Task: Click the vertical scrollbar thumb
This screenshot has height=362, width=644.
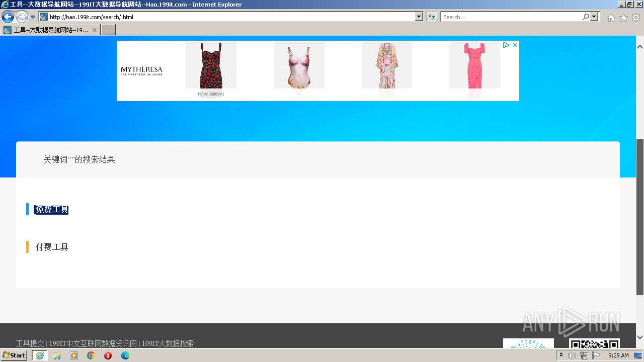Action: click(640, 217)
